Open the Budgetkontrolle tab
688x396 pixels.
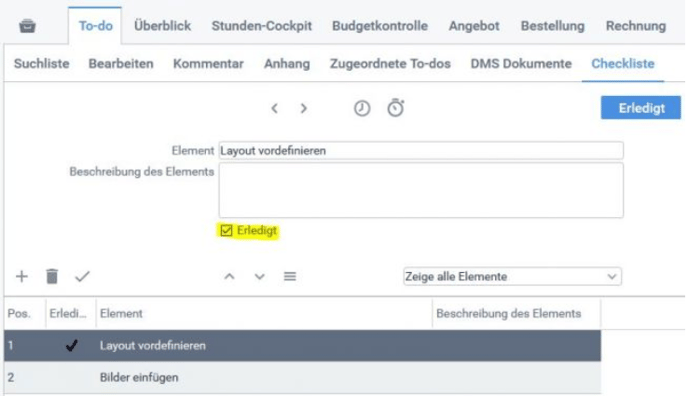click(380, 26)
